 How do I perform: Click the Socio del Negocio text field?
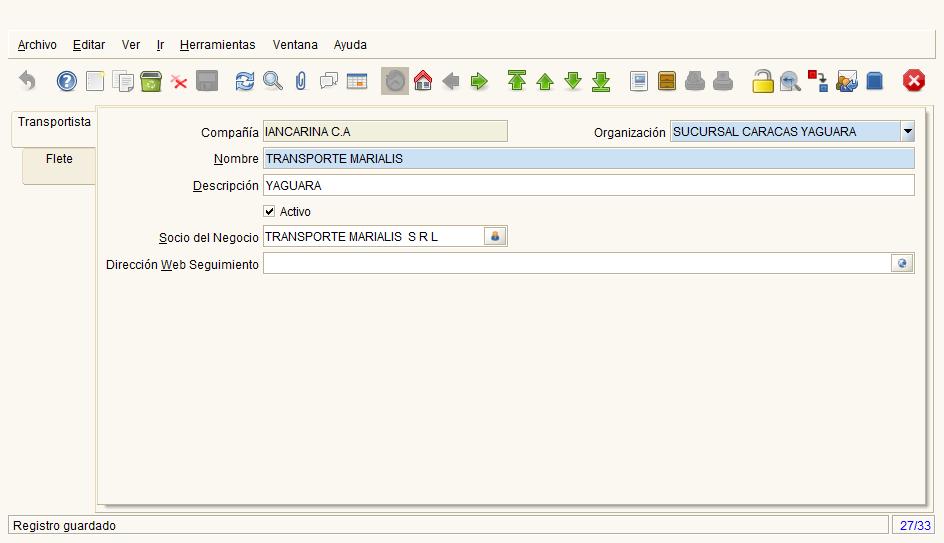(373, 237)
